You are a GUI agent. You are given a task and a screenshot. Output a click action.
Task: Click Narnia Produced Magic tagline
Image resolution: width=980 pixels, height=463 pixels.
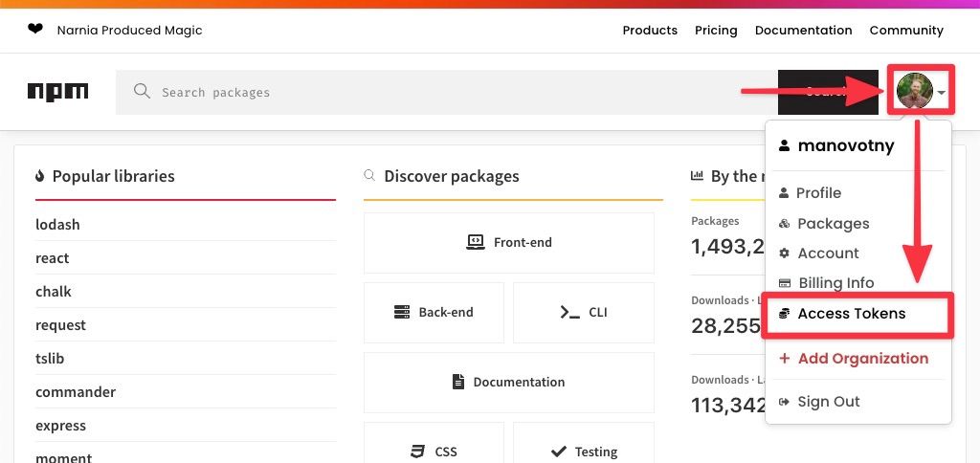129,30
